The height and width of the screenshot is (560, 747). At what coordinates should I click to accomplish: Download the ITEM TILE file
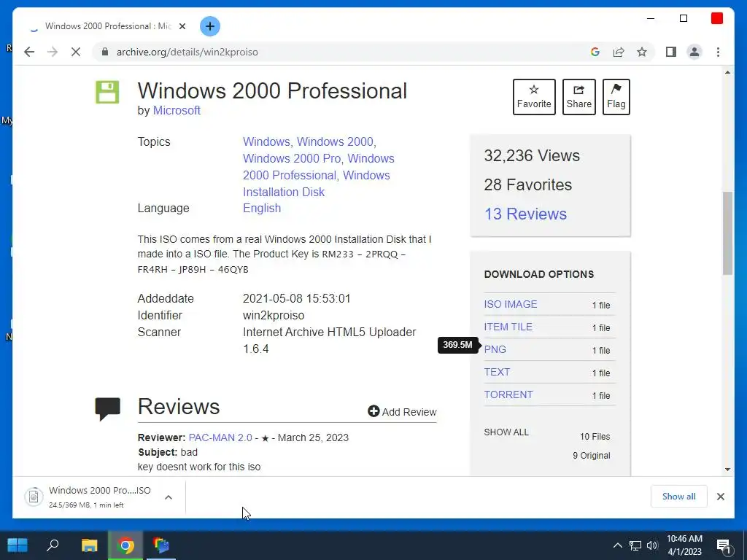point(508,327)
